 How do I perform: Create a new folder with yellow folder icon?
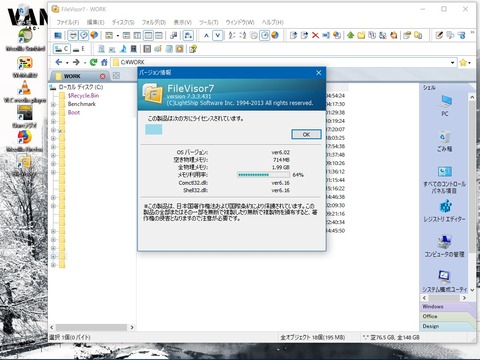click(x=361, y=35)
